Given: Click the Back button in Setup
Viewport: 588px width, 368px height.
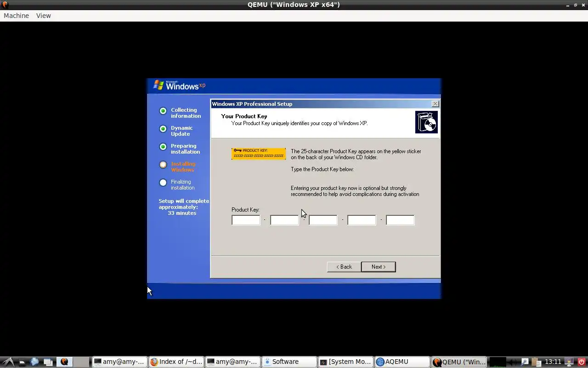Looking at the screenshot, I should (344, 267).
